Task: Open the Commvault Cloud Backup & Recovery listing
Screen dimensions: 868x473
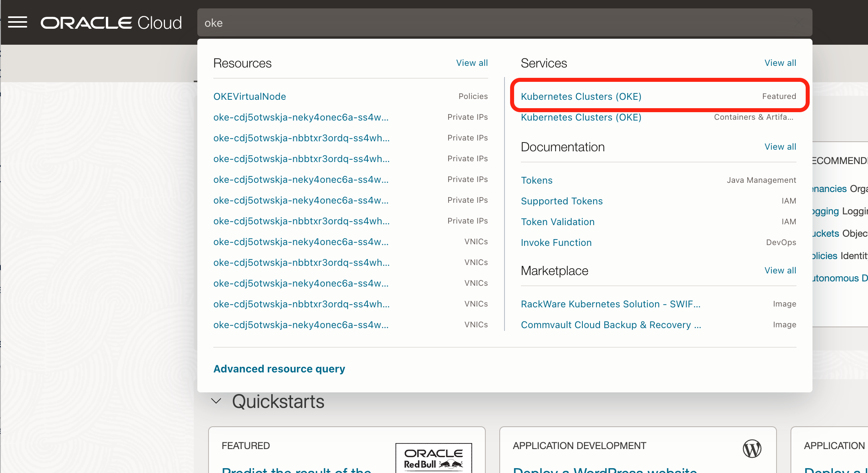Action: (x=611, y=325)
